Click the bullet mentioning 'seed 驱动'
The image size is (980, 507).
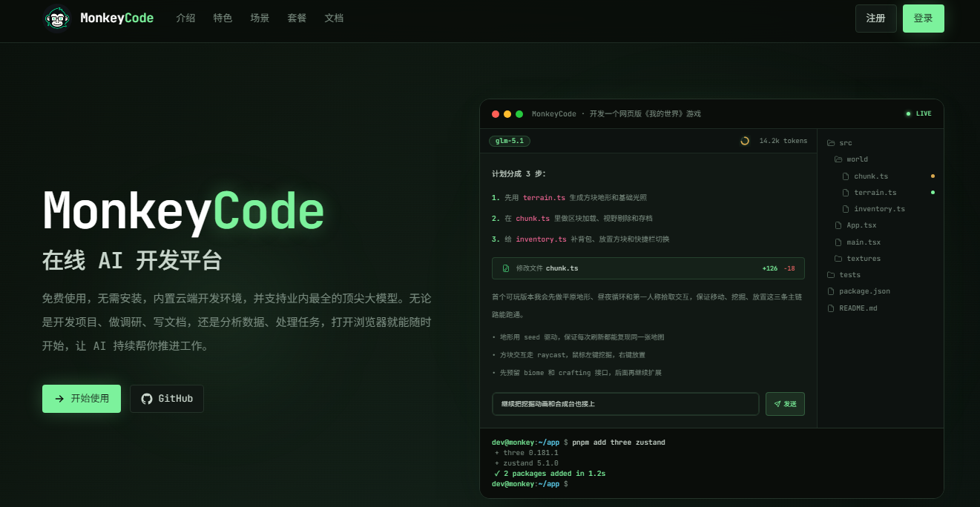pyautogui.click(x=578, y=337)
